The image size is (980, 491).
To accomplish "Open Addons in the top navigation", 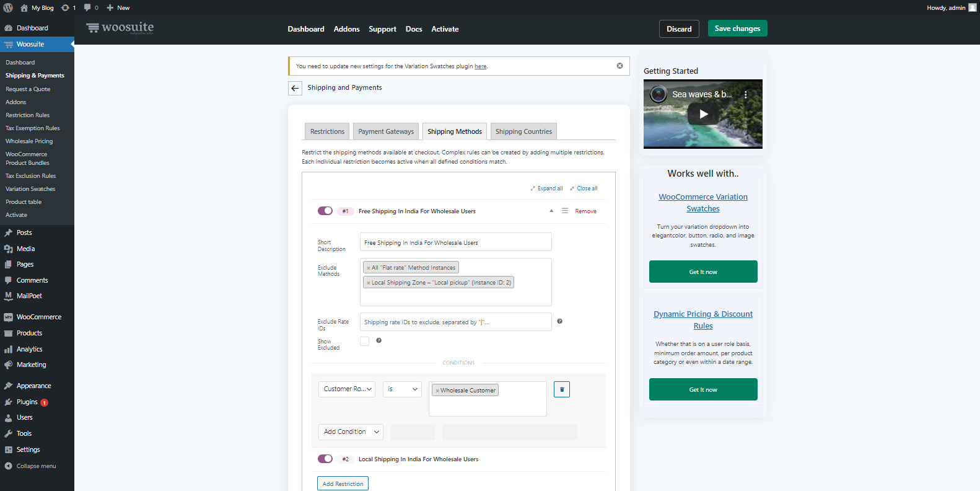I will pyautogui.click(x=346, y=29).
